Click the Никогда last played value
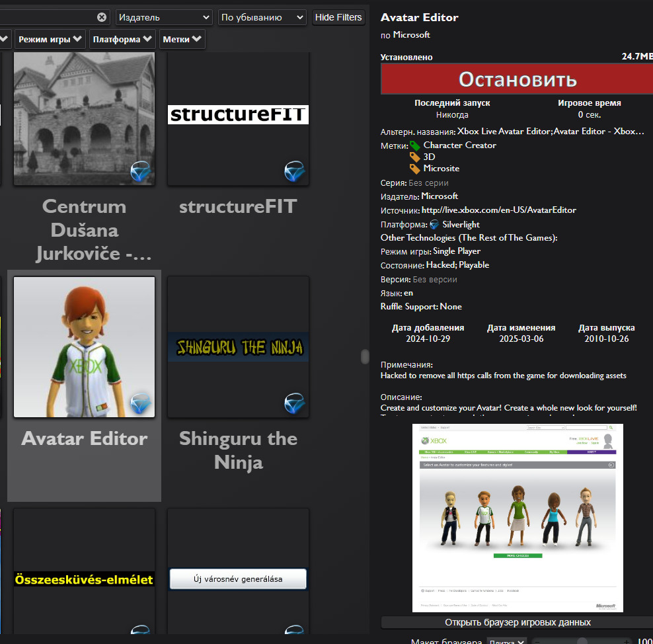Image resolution: width=653 pixels, height=644 pixels. click(x=452, y=114)
